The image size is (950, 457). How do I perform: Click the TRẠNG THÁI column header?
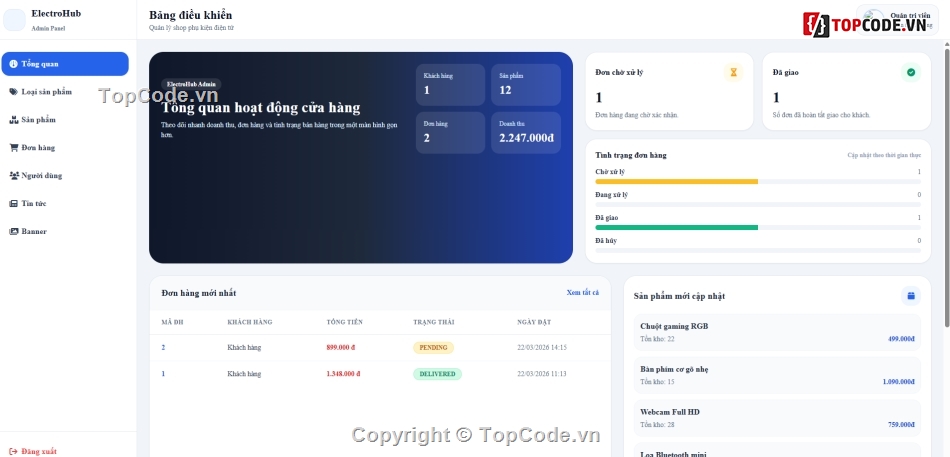click(x=434, y=322)
